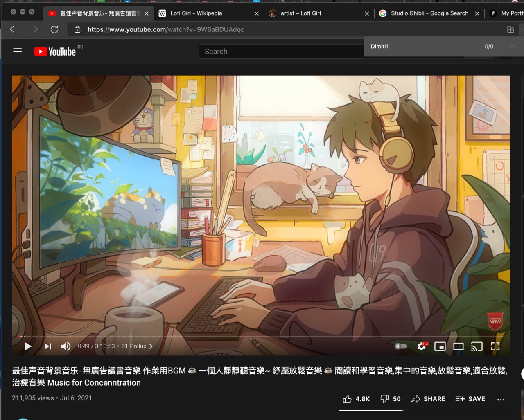Jump to previous find result with up chevron
This screenshot has height=420, width=524.
click(x=512, y=46)
